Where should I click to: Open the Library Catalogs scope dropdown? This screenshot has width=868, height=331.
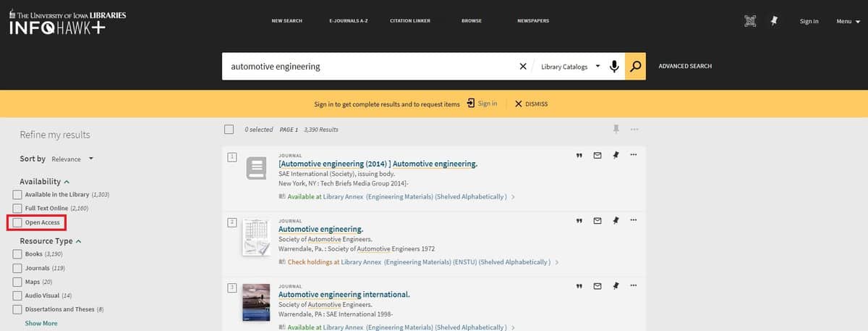coord(571,67)
